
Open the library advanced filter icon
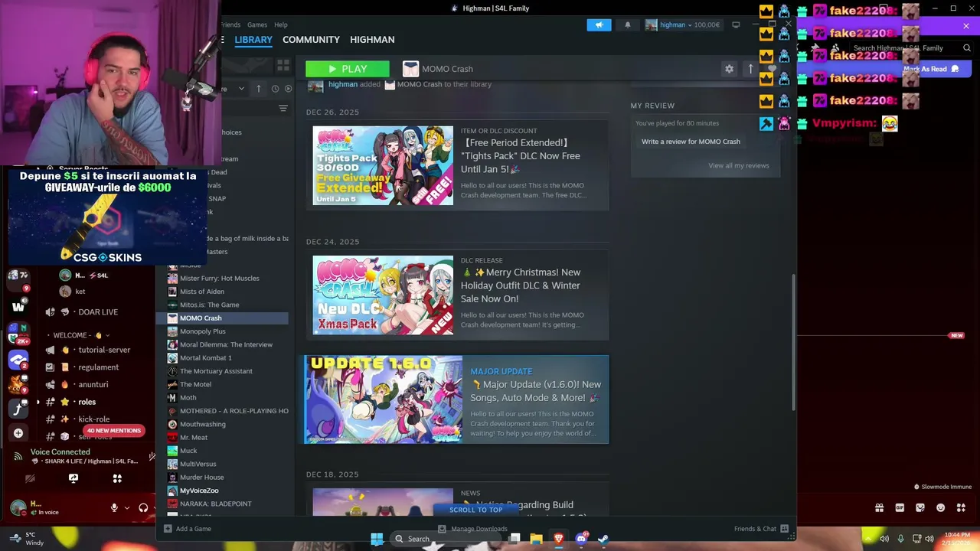tap(283, 109)
